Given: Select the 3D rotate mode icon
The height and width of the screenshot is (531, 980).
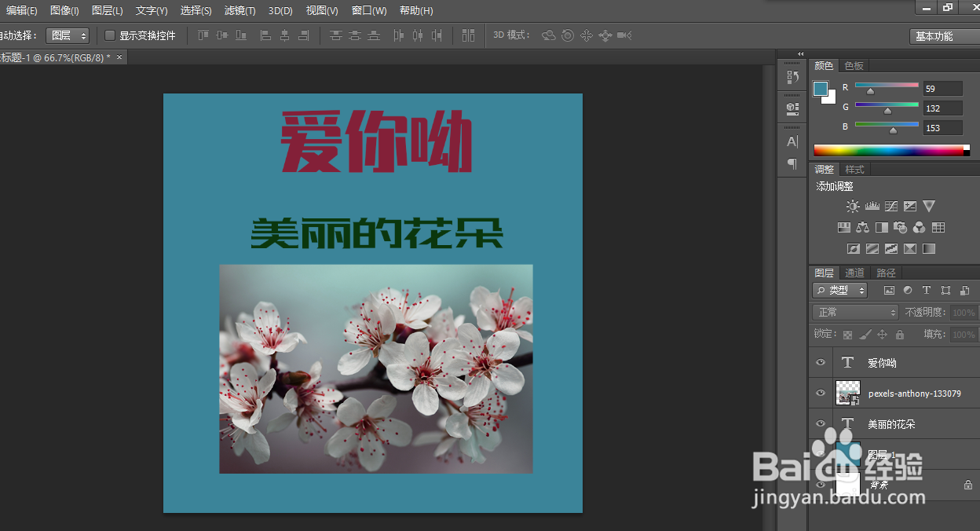Looking at the screenshot, I should (x=549, y=35).
